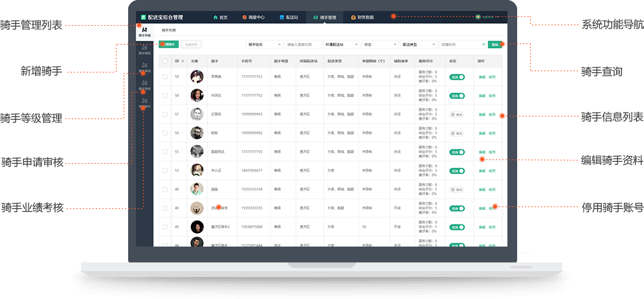Click the sort arrows beside ID column
The height and width of the screenshot is (299, 644).
[183, 61]
